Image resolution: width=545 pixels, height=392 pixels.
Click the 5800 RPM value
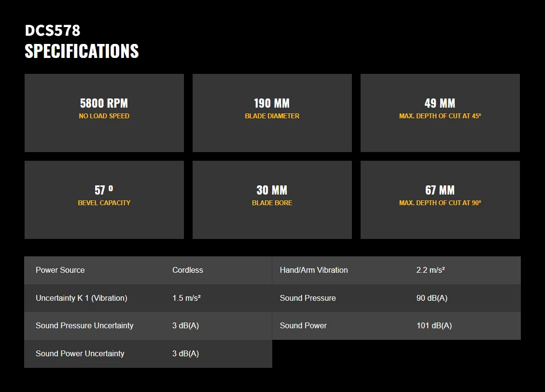pos(104,103)
